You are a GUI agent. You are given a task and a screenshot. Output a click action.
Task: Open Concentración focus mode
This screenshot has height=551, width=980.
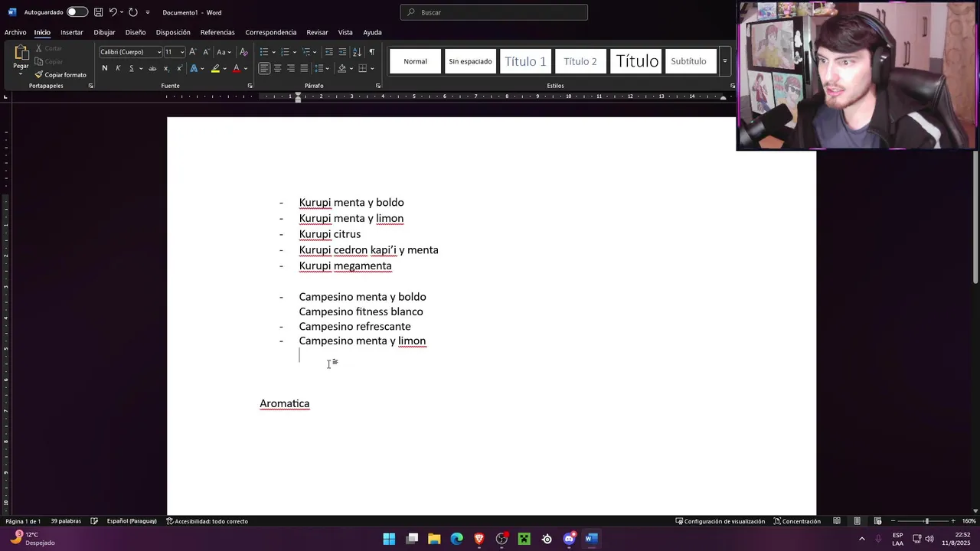click(x=797, y=521)
